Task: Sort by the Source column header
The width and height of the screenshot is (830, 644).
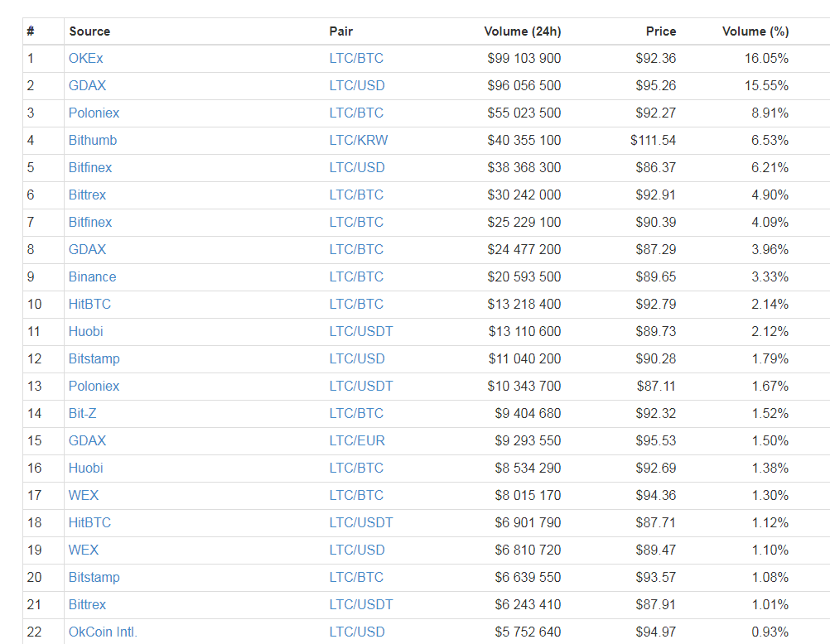Action: point(89,31)
